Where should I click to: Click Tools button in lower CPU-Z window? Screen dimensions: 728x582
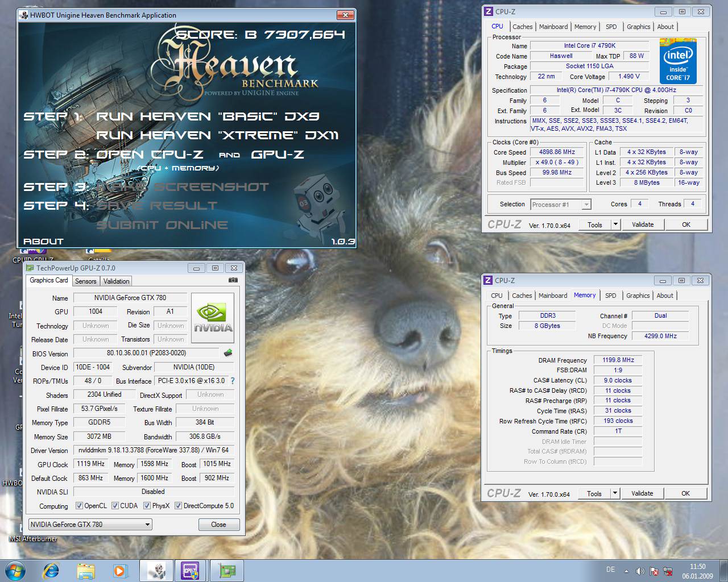pos(594,493)
